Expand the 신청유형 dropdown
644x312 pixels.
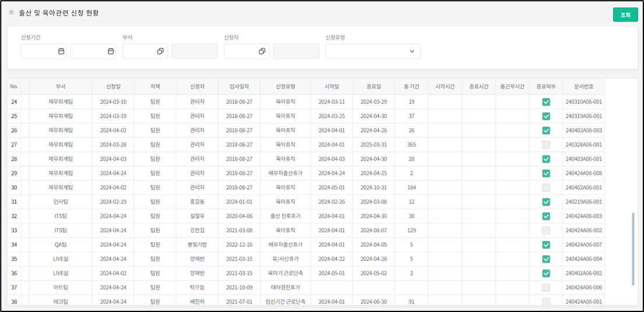pyautogui.click(x=373, y=51)
